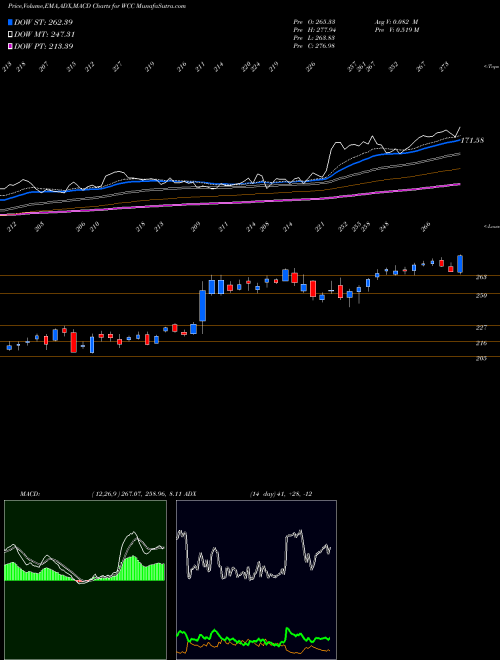Click the MACD (12,26,9) values text
500x660 pixels.
(137, 494)
